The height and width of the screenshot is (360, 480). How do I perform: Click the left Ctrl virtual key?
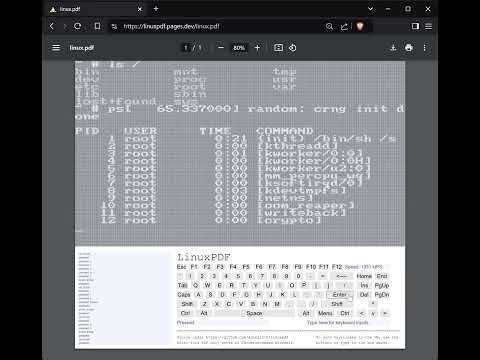(185, 313)
